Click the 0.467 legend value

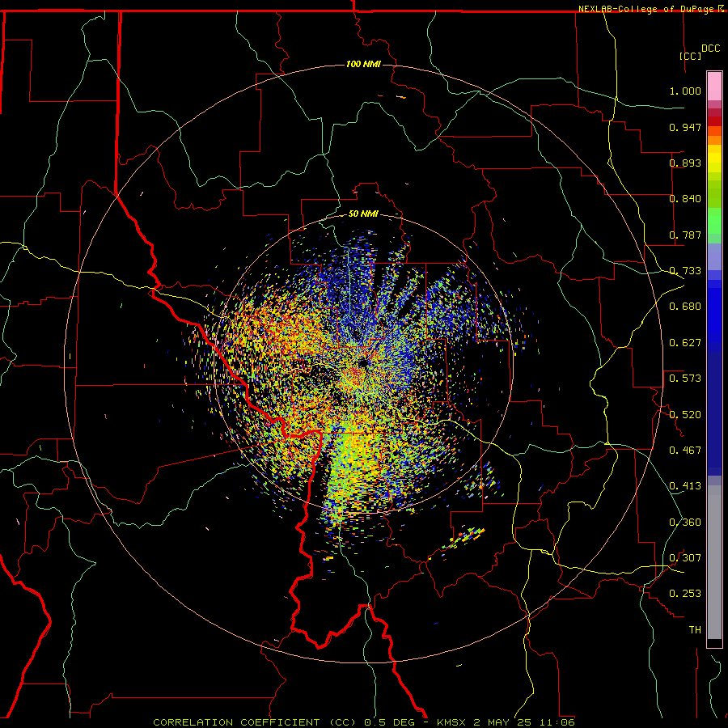[x=685, y=451]
